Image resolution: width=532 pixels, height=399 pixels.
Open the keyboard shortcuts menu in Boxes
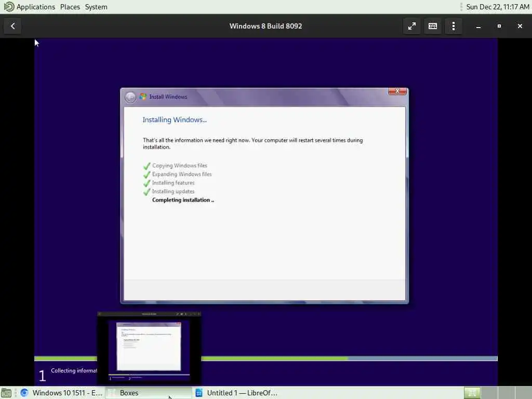(x=433, y=26)
